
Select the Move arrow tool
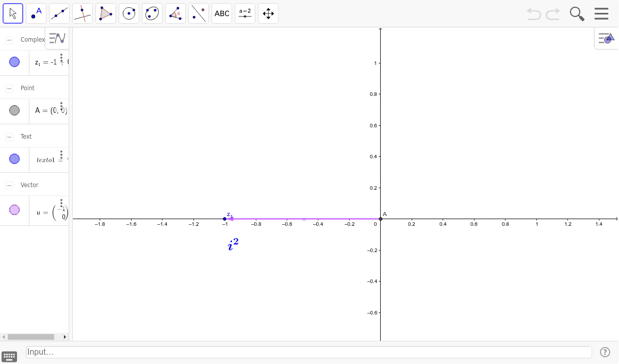(x=13, y=13)
